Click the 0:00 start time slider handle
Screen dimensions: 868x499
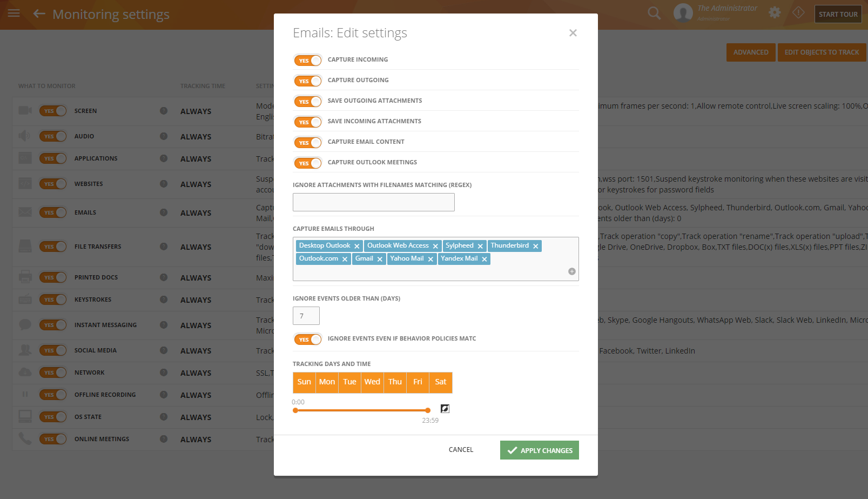[x=295, y=410]
